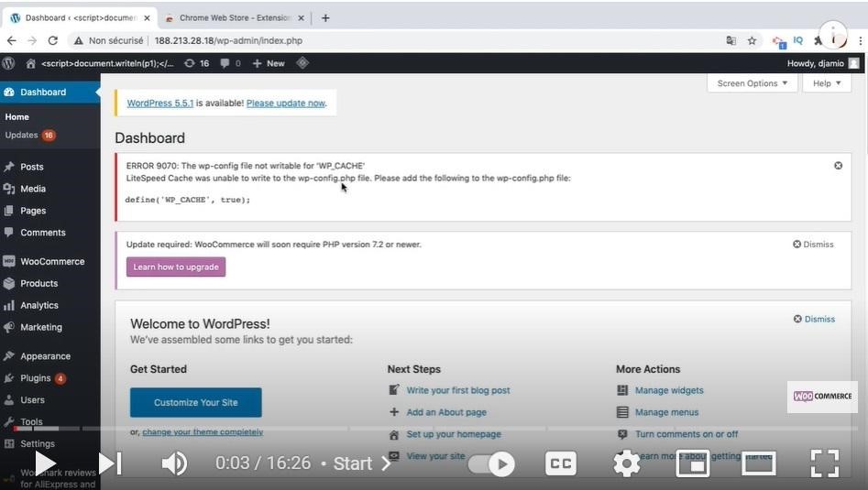Click change your theme completely link
Viewport: 868px width, 490px height.
point(203,432)
